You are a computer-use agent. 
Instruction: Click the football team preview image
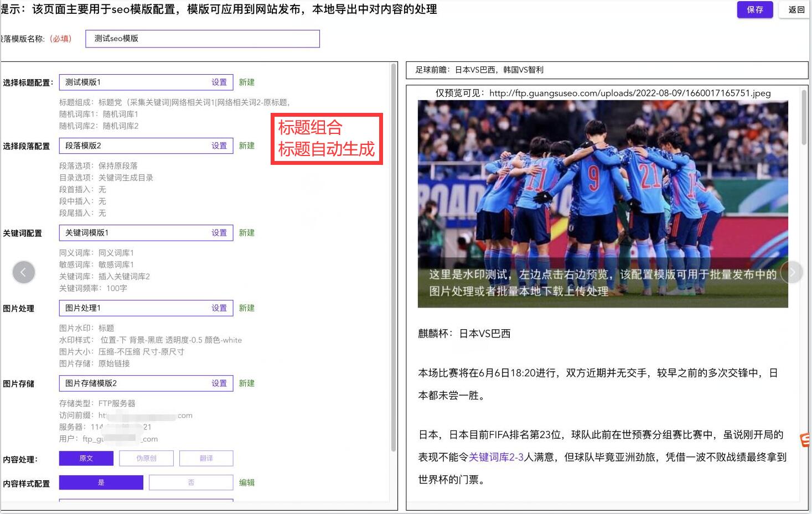point(603,204)
